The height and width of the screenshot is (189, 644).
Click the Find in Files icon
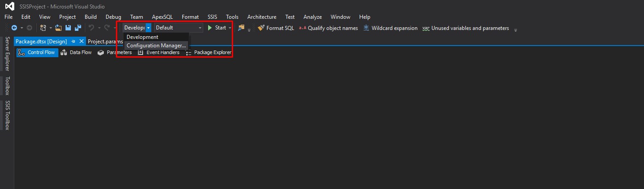[241, 28]
